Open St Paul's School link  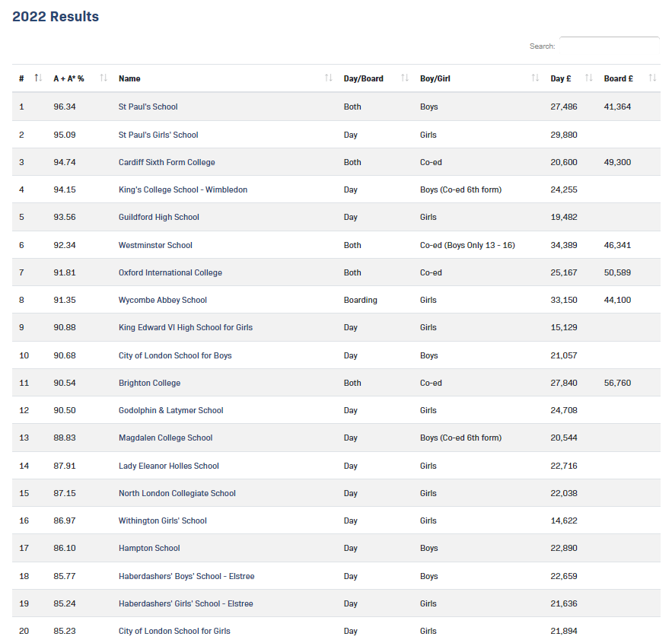(148, 107)
